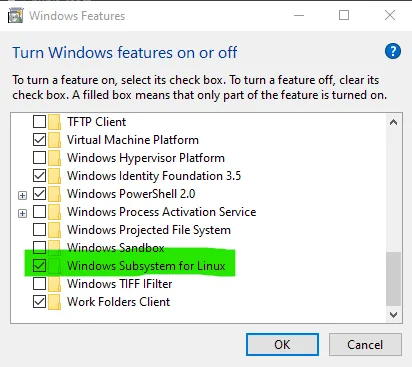The width and height of the screenshot is (412, 367).
Task: Click the scrollbar up arrow
Action: point(393,122)
